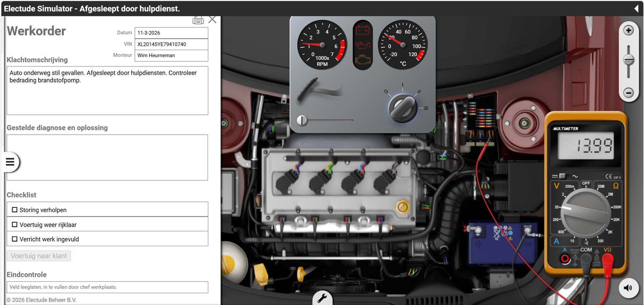Toggle the multimeter DC/AC switch
This screenshot has width=644, height=305.
(x=563, y=176)
